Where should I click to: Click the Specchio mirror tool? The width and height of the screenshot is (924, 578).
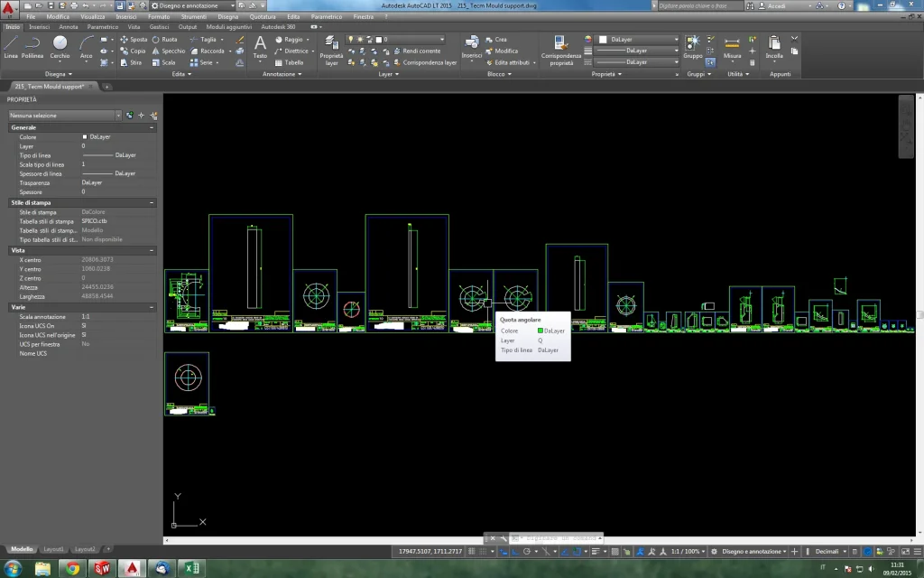[169, 51]
